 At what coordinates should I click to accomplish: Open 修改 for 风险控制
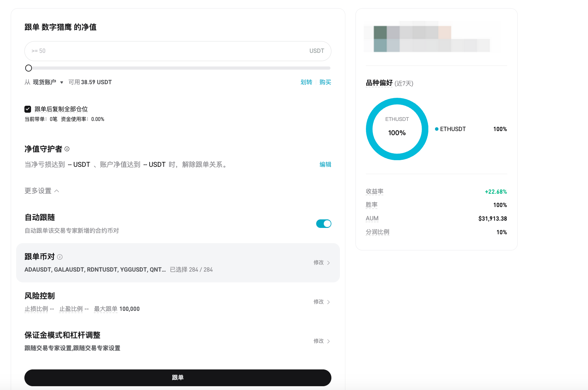tap(322, 302)
